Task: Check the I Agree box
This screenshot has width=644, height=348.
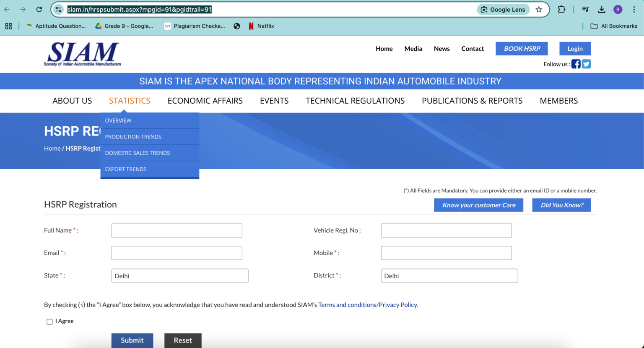Action: (49, 321)
